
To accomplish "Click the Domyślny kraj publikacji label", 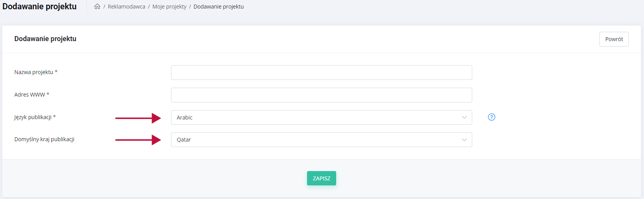I will (x=44, y=139).
